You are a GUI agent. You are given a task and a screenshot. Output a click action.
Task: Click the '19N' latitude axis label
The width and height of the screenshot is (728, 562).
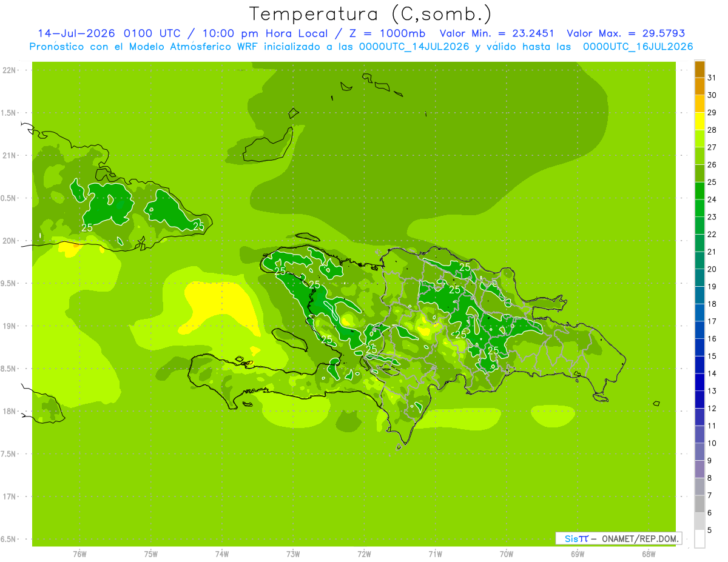tap(8, 326)
